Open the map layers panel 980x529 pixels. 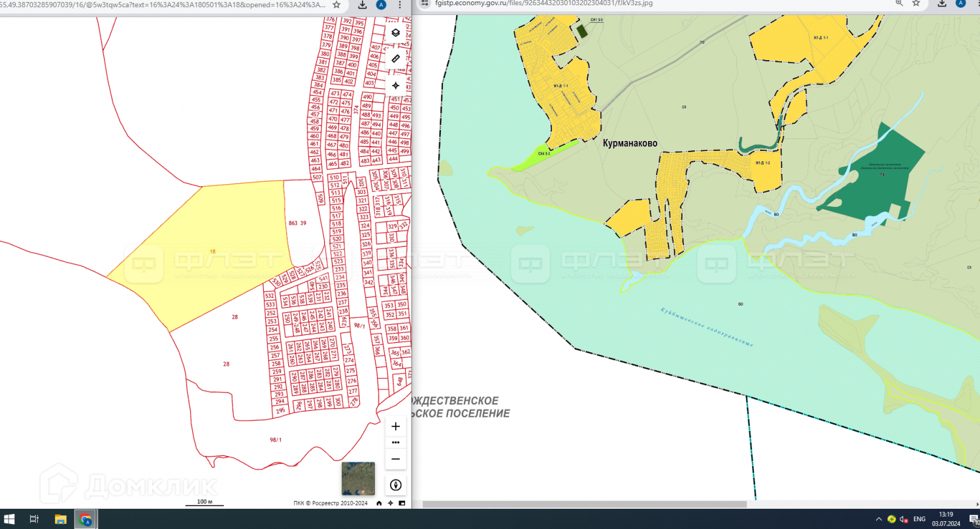coord(395,33)
